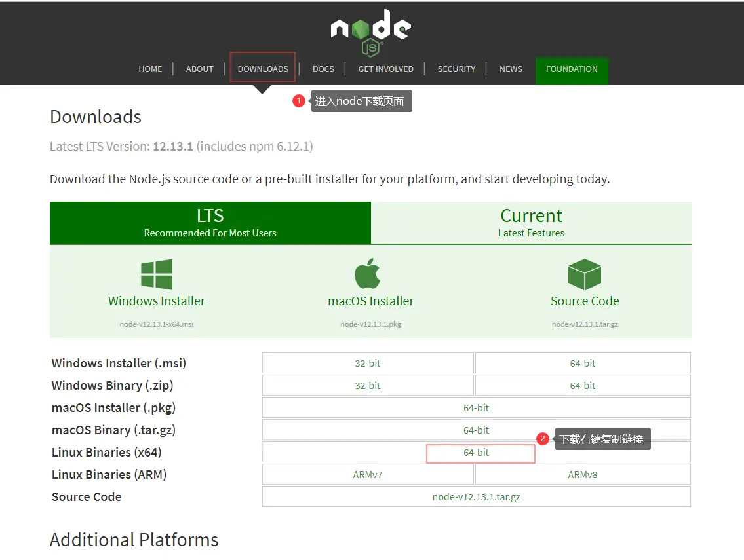Open the GET INVOLVED nav item
The image size is (744, 560).
coord(385,69)
